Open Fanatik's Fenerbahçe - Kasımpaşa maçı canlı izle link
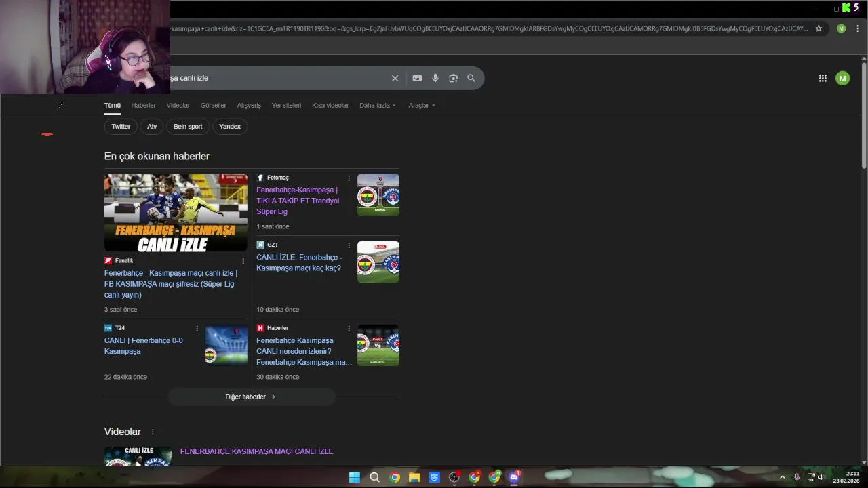The width and height of the screenshot is (868, 488). point(171,284)
